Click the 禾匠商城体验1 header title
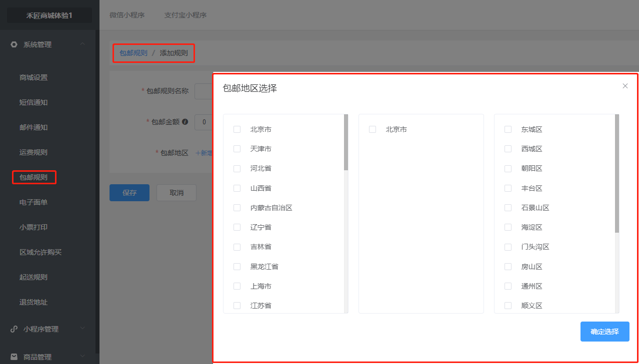The height and width of the screenshot is (364, 639). 49,15
